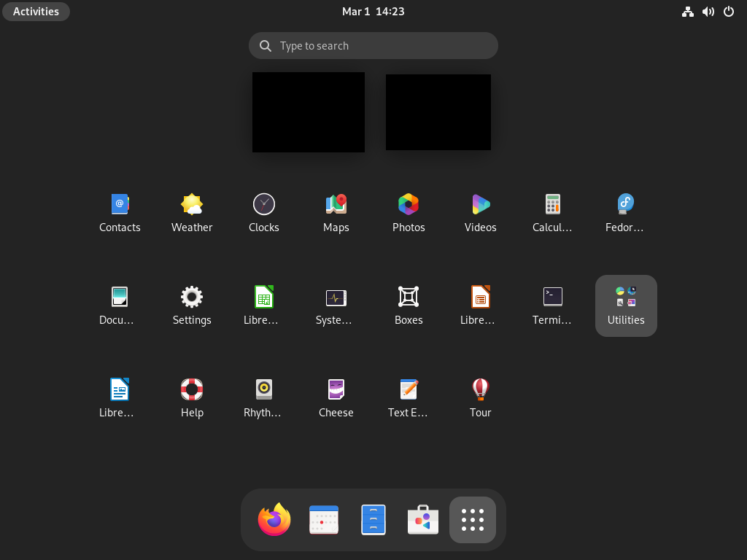Open the Photos app
The width and height of the screenshot is (747, 560).
pyautogui.click(x=409, y=213)
